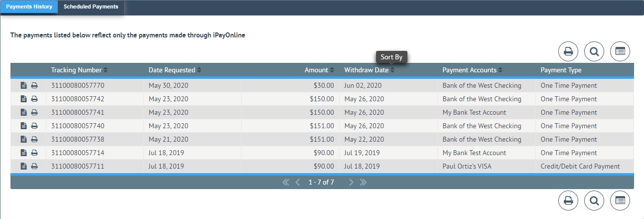
Task: Click My Bank Test Account for 31100080057741
Action: tap(474, 112)
